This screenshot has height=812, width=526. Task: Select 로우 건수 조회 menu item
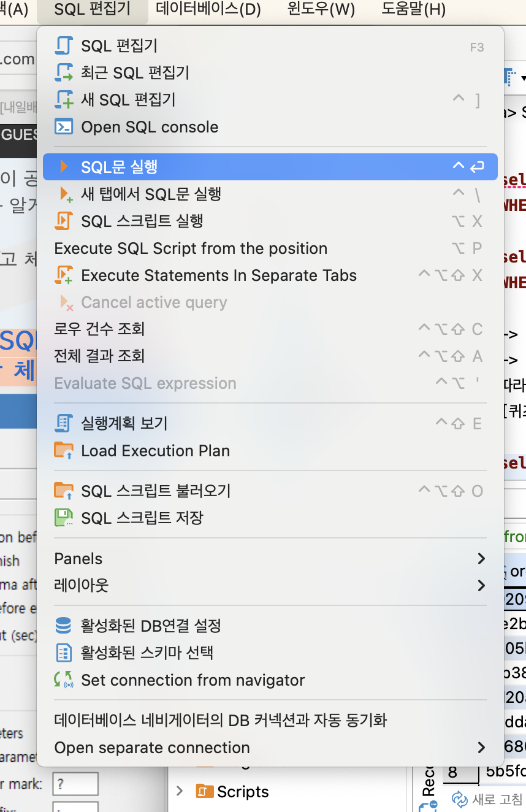[270, 329]
